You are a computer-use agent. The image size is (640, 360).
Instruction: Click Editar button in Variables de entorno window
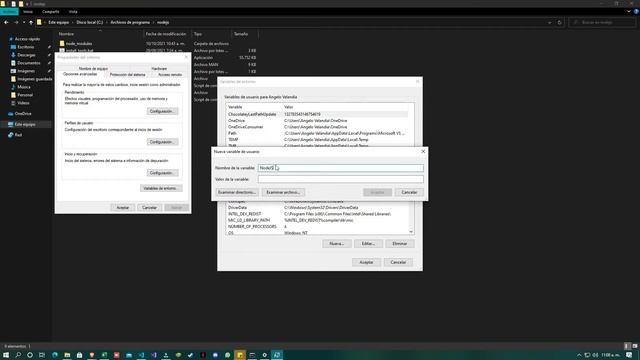click(x=368, y=244)
